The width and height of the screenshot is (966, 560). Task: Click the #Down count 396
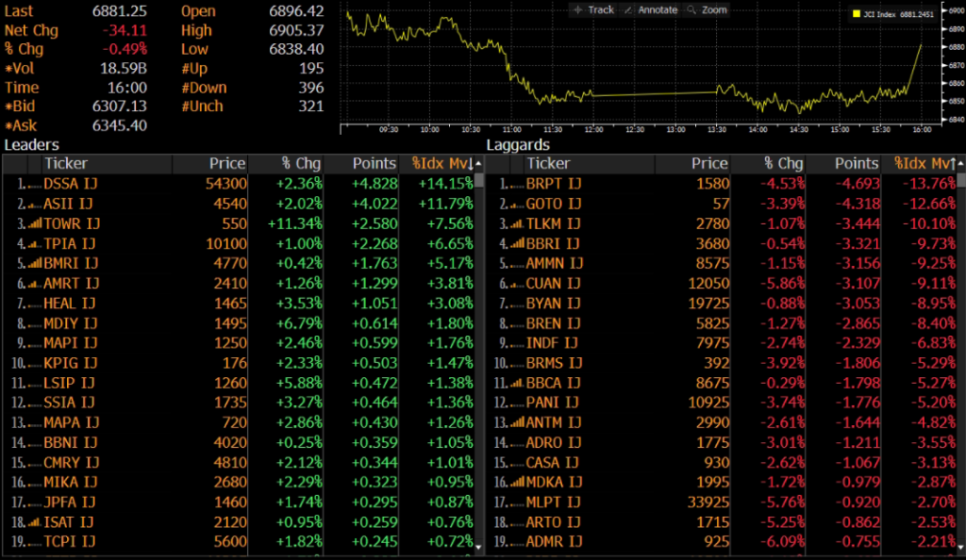311,88
